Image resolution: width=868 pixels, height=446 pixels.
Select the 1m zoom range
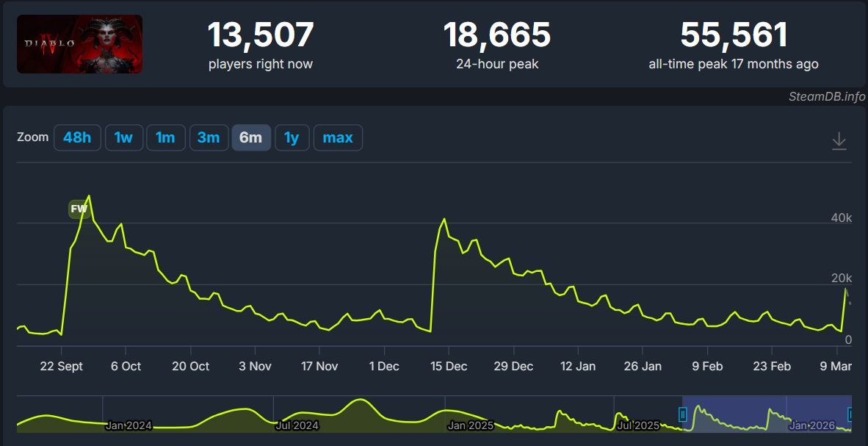click(165, 137)
